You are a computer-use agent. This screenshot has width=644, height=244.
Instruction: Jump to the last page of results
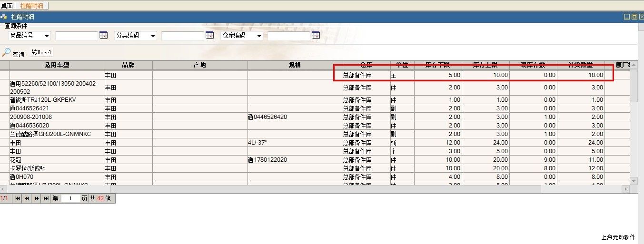point(46,198)
